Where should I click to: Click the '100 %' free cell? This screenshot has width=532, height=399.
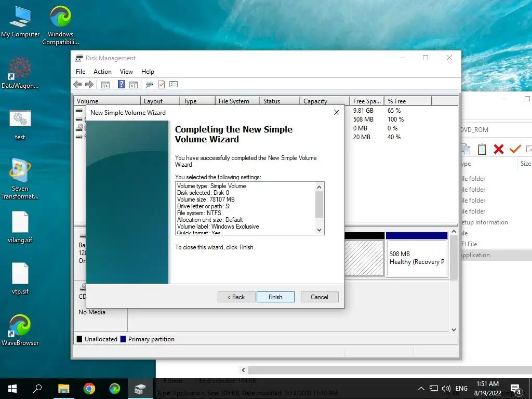pyautogui.click(x=395, y=119)
